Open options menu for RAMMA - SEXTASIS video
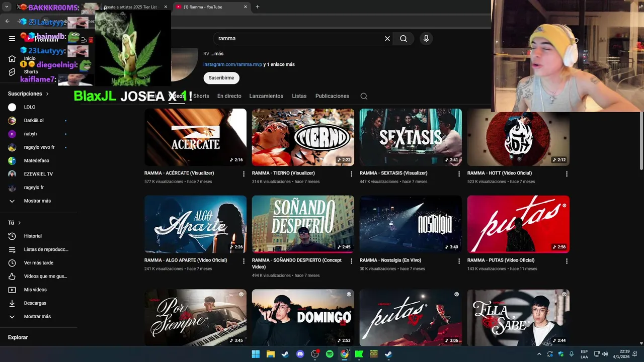644x362 pixels. point(459,174)
